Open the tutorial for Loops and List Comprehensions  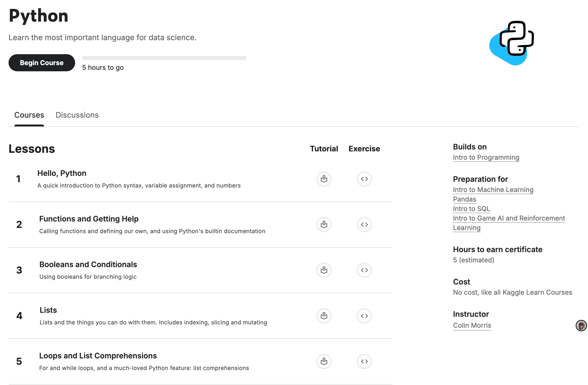324,361
